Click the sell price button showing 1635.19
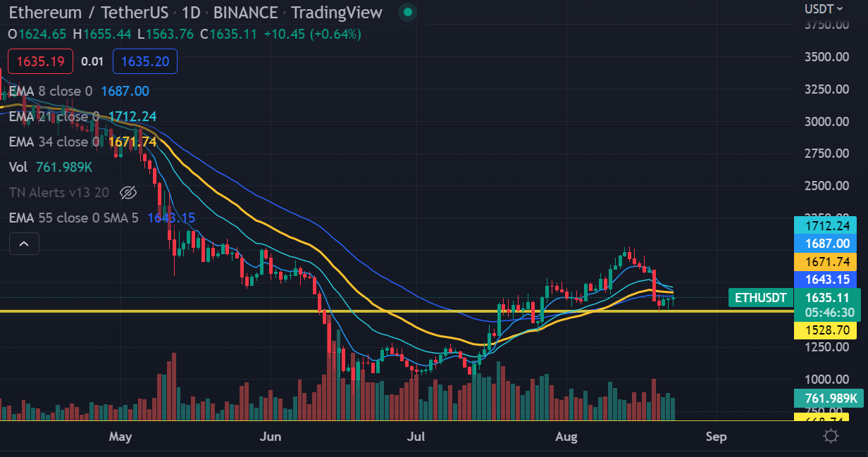 [x=40, y=61]
